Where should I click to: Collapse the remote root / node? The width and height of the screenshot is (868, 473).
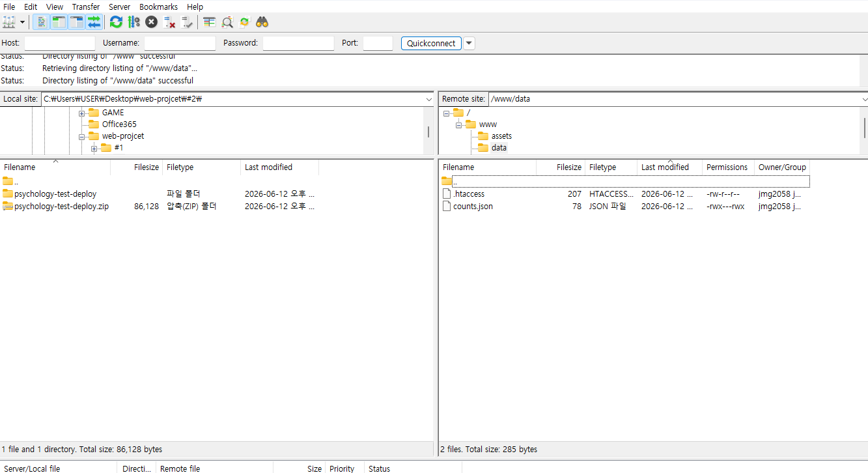pyautogui.click(x=447, y=113)
